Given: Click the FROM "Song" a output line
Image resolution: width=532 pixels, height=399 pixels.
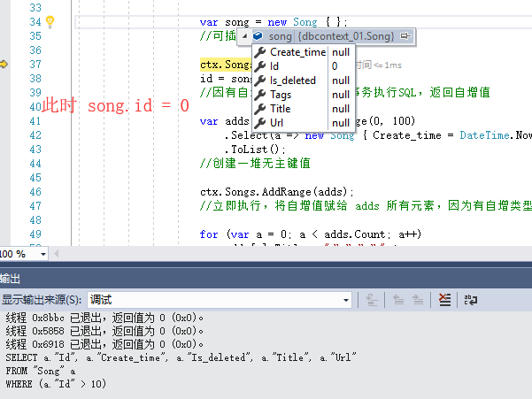Looking at the screenshot, I should [x=41, y=371].
